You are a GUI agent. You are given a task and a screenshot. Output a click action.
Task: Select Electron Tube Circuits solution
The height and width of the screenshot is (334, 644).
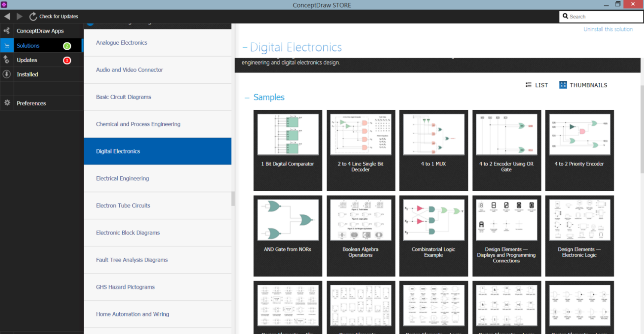(x=158, y=205)
